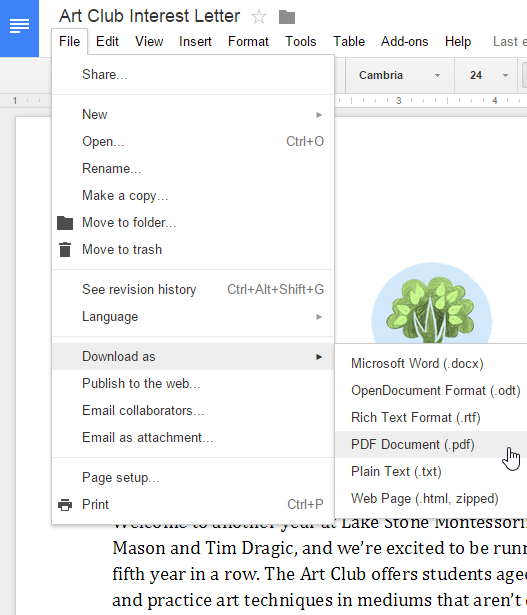Download as Rich Text Format (.rtf)
This screenshot has width=527, height=615.
[431, 418]
